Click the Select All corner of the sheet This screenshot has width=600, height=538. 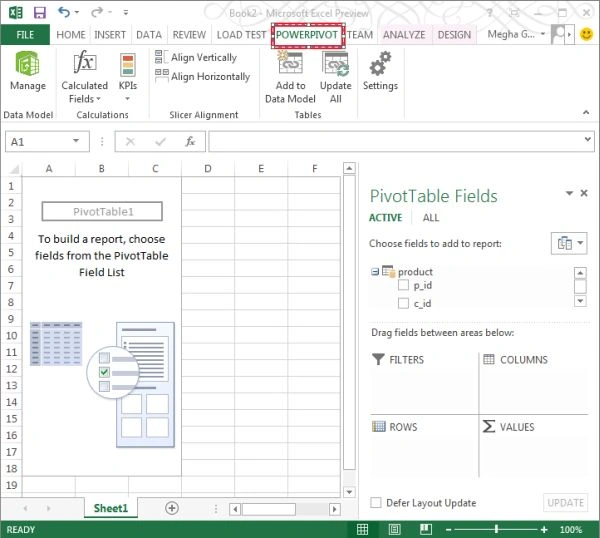14,169
